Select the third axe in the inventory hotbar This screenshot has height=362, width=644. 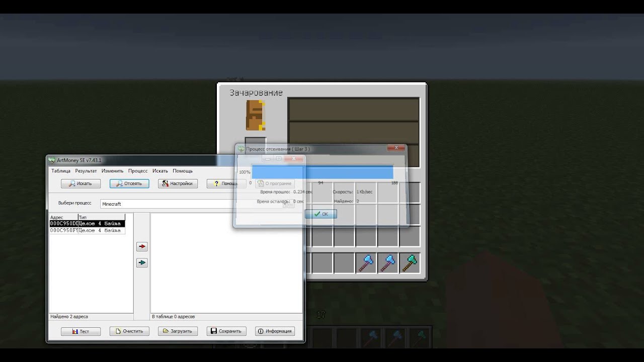tap(410, 263)
